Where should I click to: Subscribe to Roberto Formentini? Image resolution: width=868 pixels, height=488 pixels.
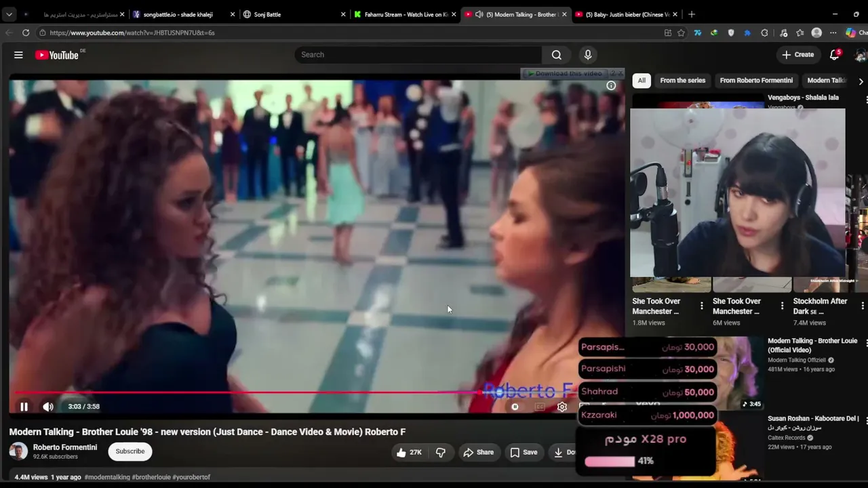point(130,451)
